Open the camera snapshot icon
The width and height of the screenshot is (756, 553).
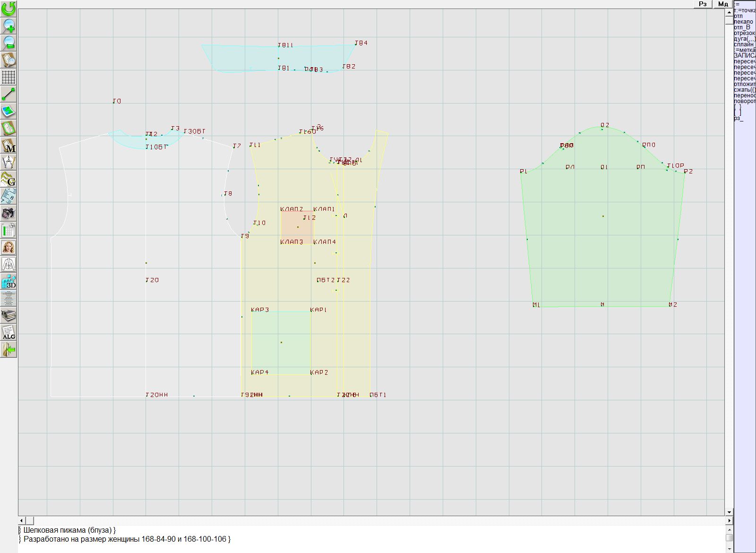tap(9, 213)
